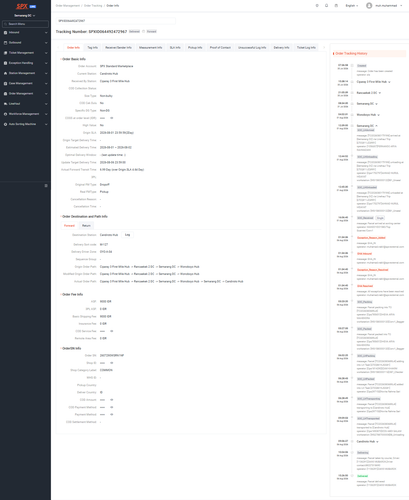Click the LineHaul truck icon

[x=5, y=104]
